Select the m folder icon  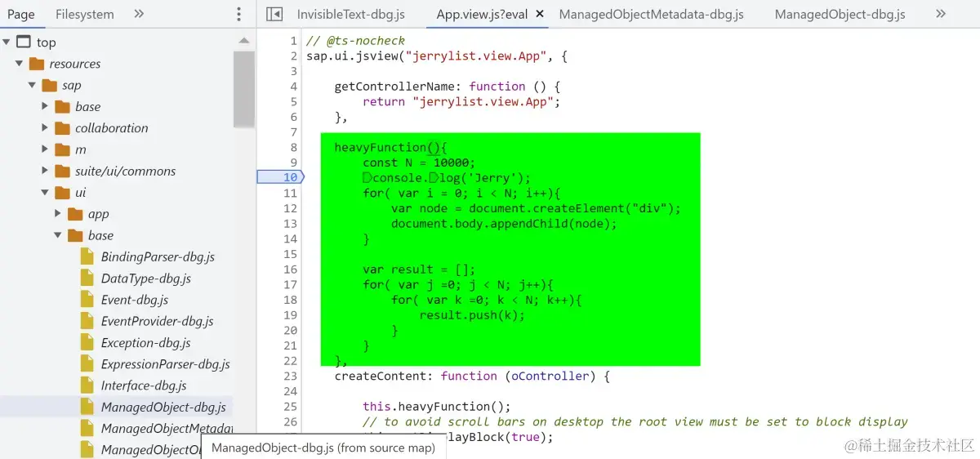click(62, 149)
